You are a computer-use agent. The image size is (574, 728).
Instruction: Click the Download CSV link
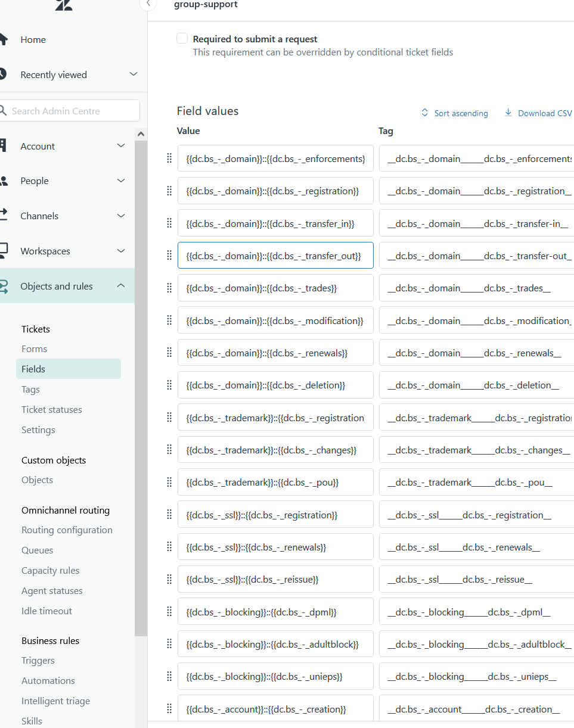(544, 113)
